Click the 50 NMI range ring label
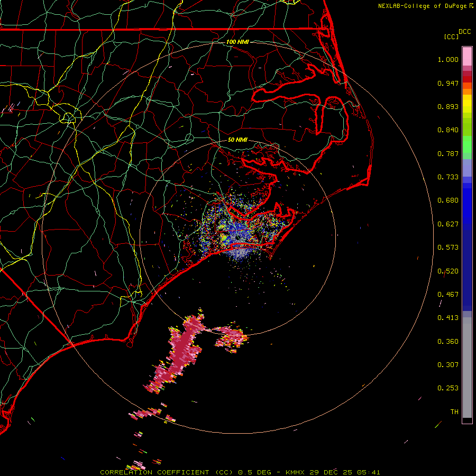Screen dimensions: 476x476 click(x=237, y=140)
